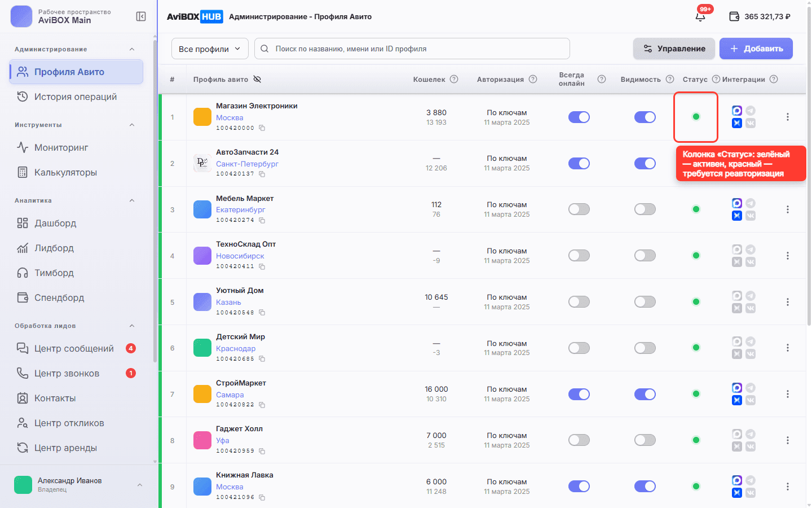The width and height of the screenshot is (812, 508).
Task: Focus the profile search input field
Action: coord(412,49)
